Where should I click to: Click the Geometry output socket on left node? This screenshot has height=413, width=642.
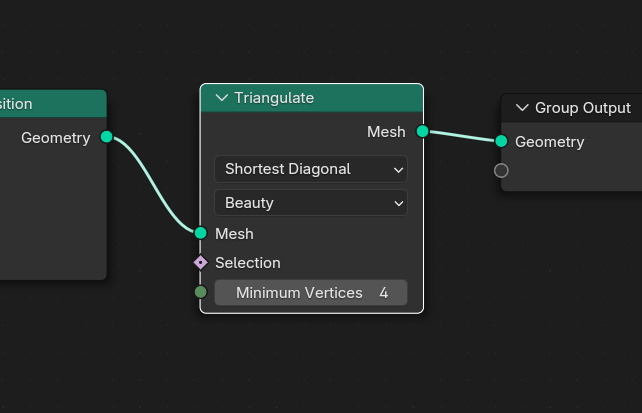106,137
